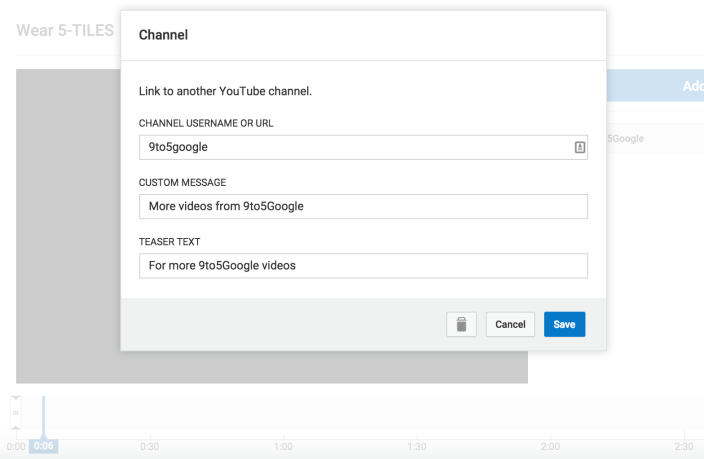The image size is (704, 459).
Task: Save the channel card settings
Action: pos(564,324)
